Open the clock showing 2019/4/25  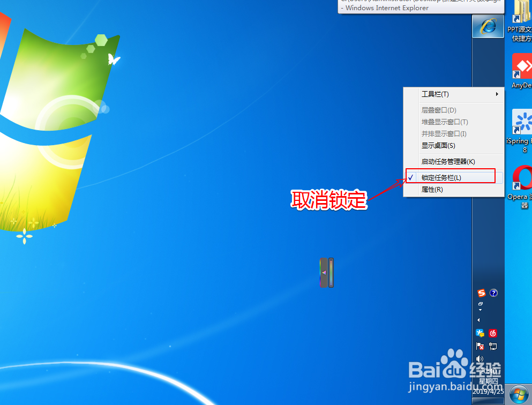(x=489, y=381)
